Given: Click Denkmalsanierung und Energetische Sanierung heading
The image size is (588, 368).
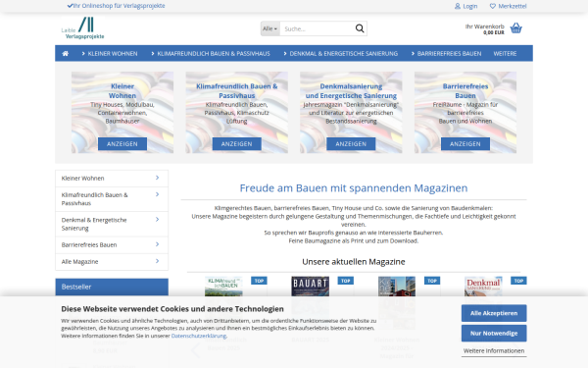Looking at the screenshot, I should [x=351, y=91].
